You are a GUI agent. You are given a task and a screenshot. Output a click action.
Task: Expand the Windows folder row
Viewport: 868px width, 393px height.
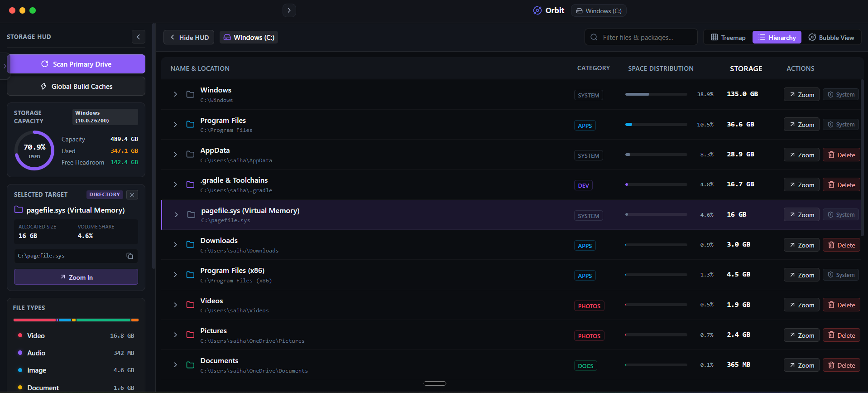click(x=175, y=94)
